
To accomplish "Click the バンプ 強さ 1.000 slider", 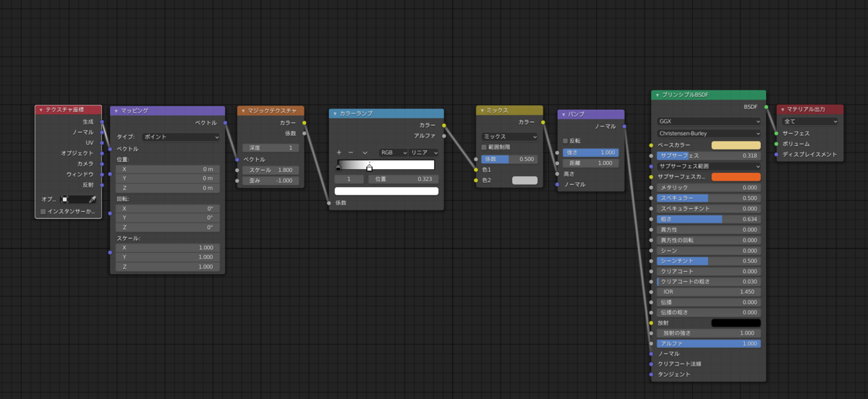I will 591,153.
